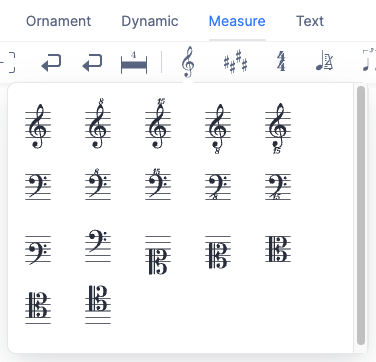
Task: Click the first return-arrow system break icon
Action: pos(51,63)
